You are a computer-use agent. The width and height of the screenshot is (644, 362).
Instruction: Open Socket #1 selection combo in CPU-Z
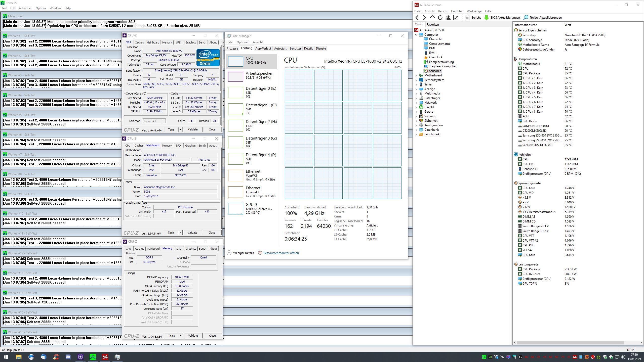[x=154, y=121]
